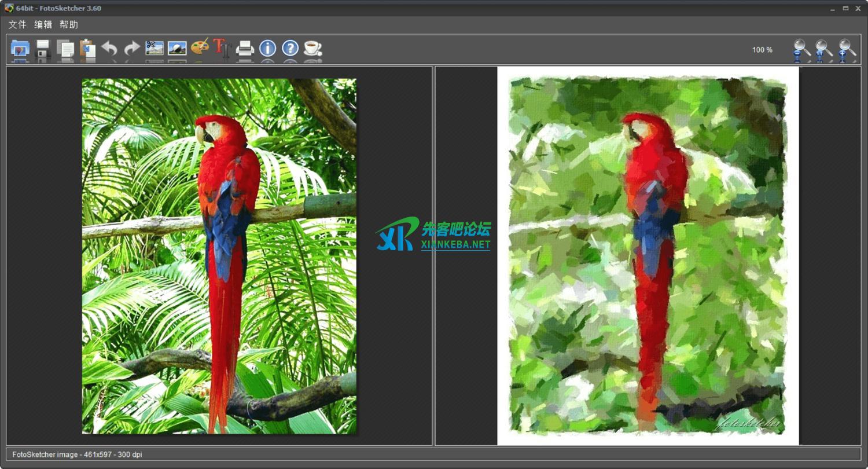Open drawing parameters via the paint palette
The width and height of the screenshot is (868, 469).
(x=200, y=47)
